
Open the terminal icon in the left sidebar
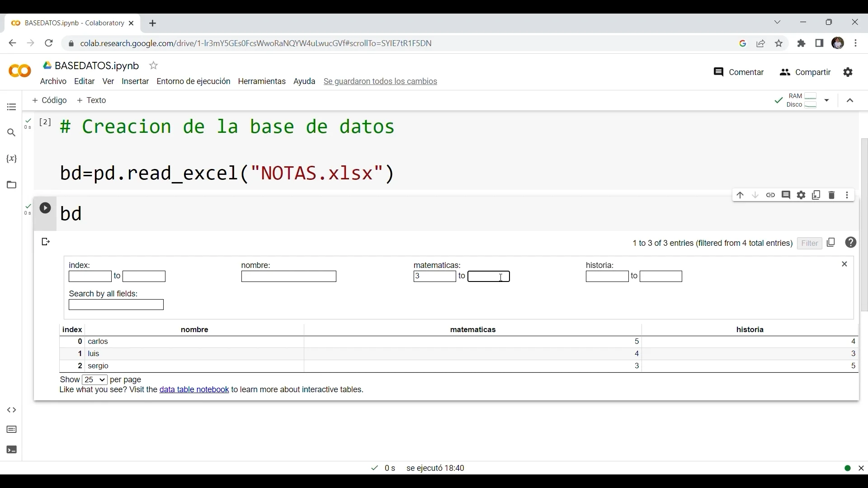pyautogui.click(x=12, y=450)
